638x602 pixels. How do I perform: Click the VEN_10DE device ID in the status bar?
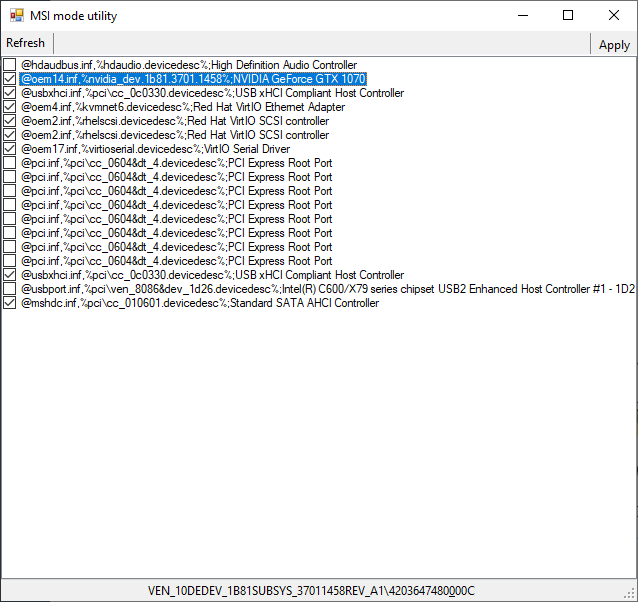(311, 591)
